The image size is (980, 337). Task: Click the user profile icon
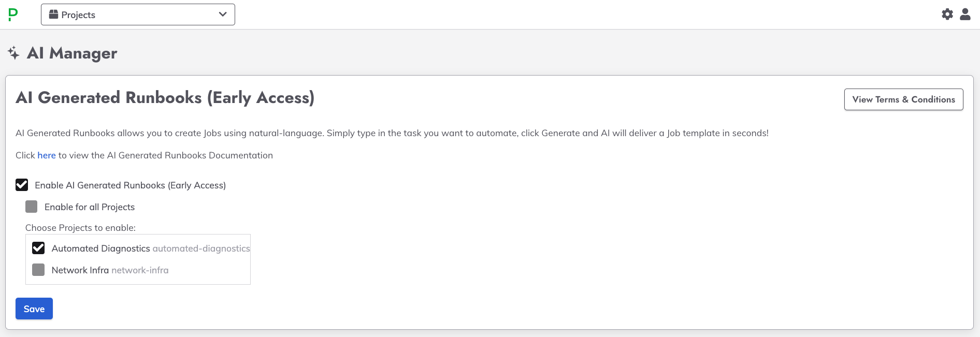click(x=965, y=14)
